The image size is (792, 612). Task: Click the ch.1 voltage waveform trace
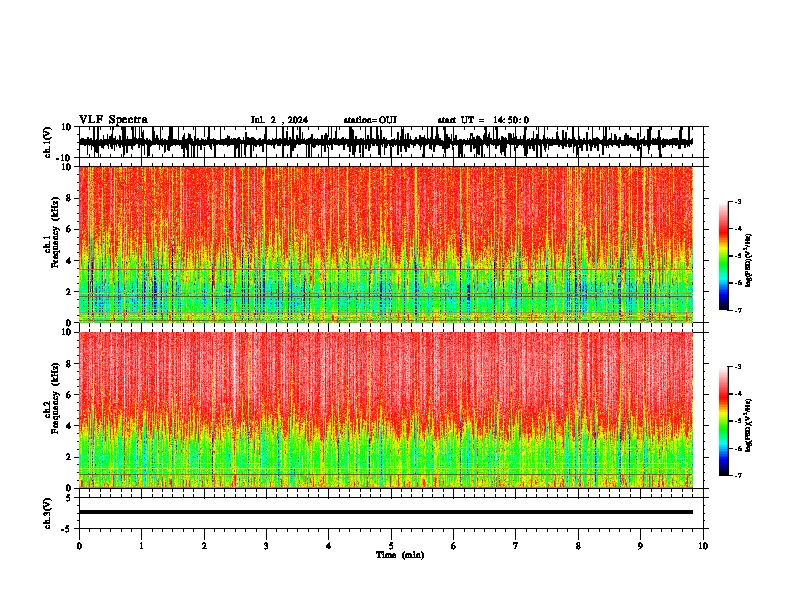386,142
